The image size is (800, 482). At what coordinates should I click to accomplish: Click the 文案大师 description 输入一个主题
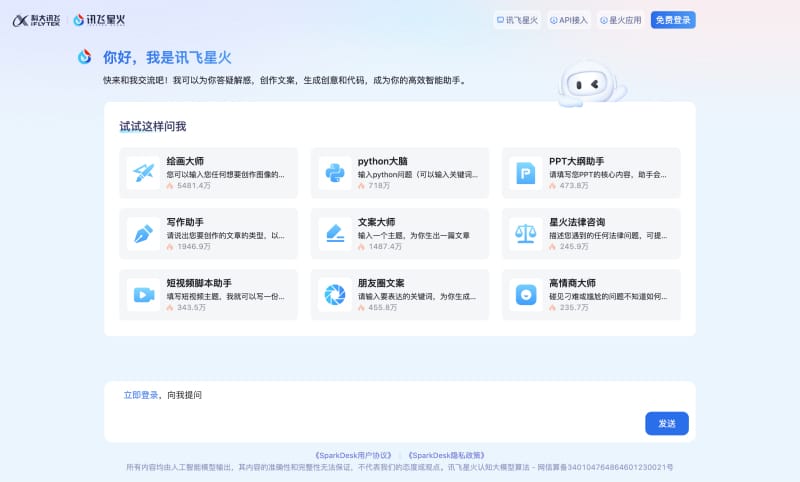pyautogui.click(x=414, y=235)
